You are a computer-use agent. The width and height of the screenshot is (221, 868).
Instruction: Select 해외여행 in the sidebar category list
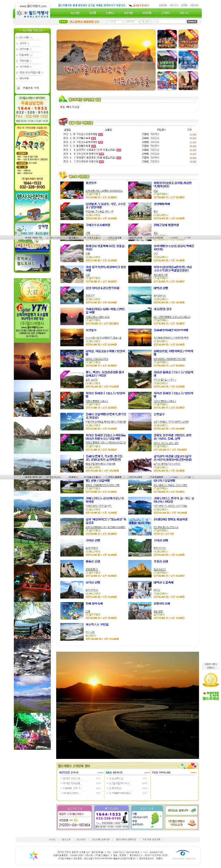click(24, 78)
